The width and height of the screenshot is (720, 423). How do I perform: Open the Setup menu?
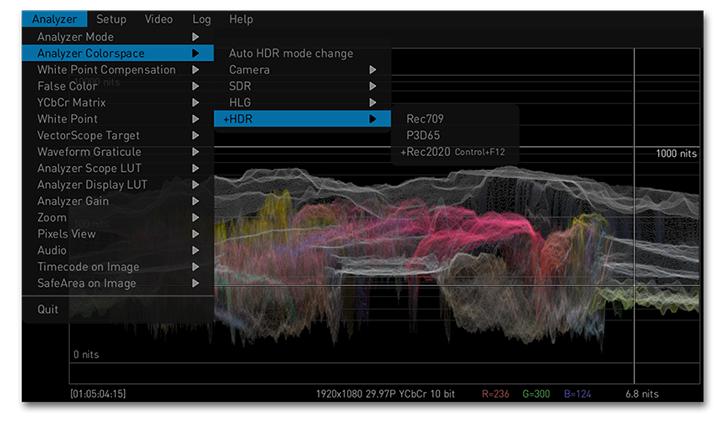tap(111, 19)
